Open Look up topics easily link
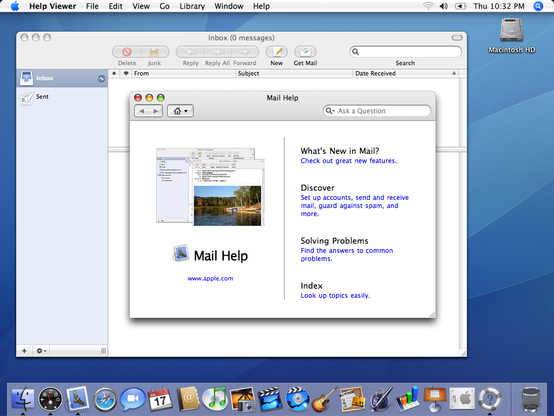The height and width of the screenshot is (416, 554). point(335,295)
